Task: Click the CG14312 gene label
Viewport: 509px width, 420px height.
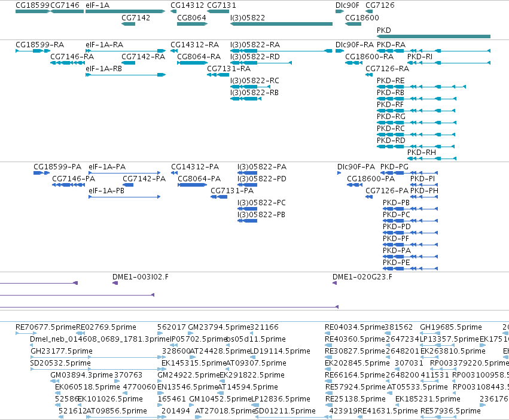Action: 187,5
